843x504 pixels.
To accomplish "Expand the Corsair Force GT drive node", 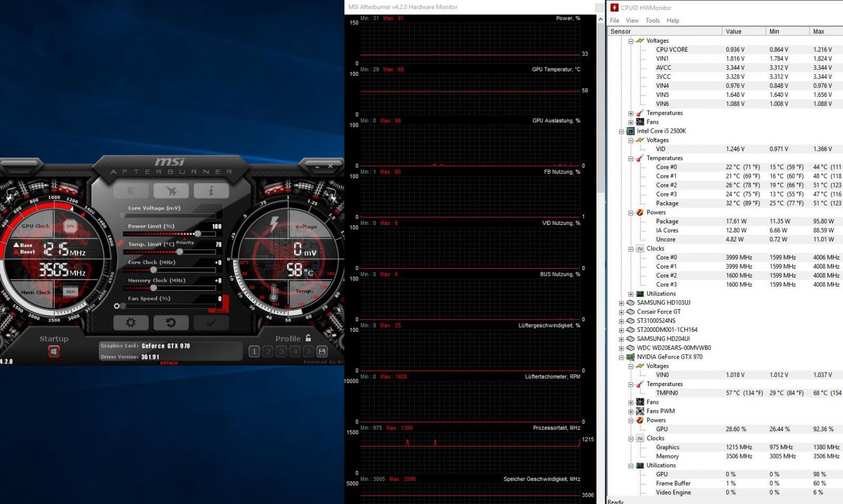I will tap(621, 312).
